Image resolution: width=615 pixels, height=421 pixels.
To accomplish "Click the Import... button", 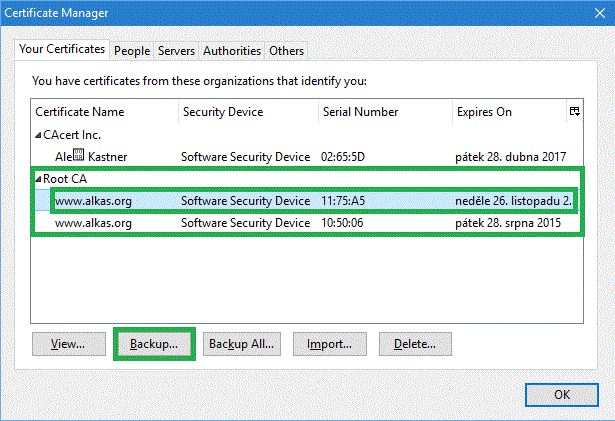I will coord(329,344).
